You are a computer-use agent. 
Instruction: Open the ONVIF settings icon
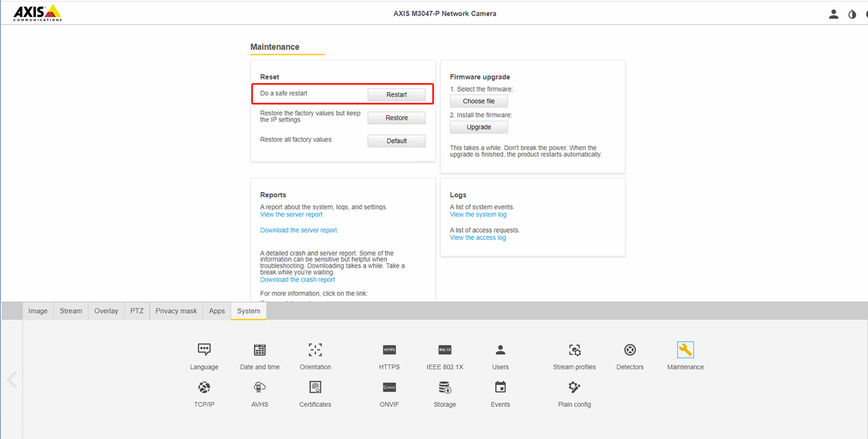point(389,387)
